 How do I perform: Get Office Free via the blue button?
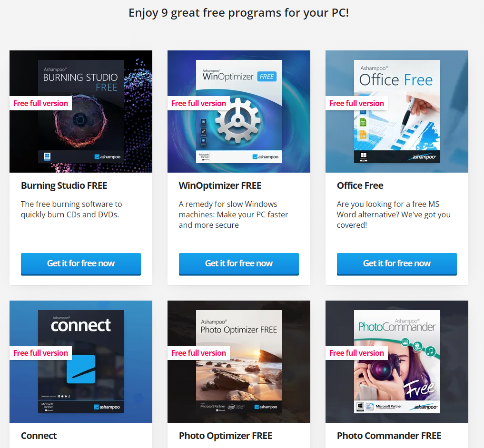[x=397, y=264]
